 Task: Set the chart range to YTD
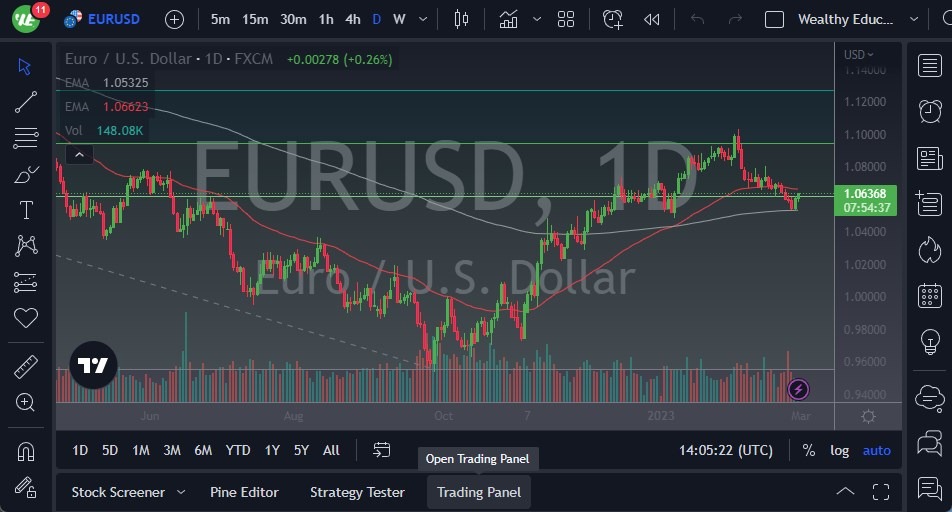pos(238,450)
